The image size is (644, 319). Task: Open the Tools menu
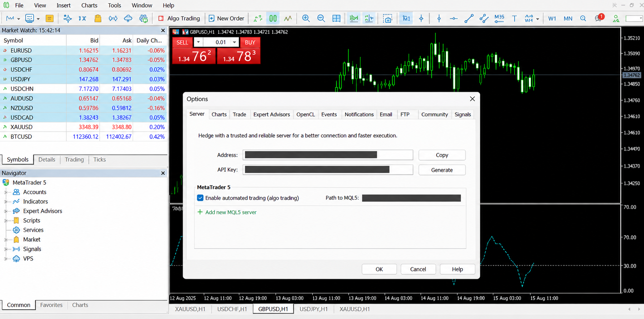pos(114,5)
